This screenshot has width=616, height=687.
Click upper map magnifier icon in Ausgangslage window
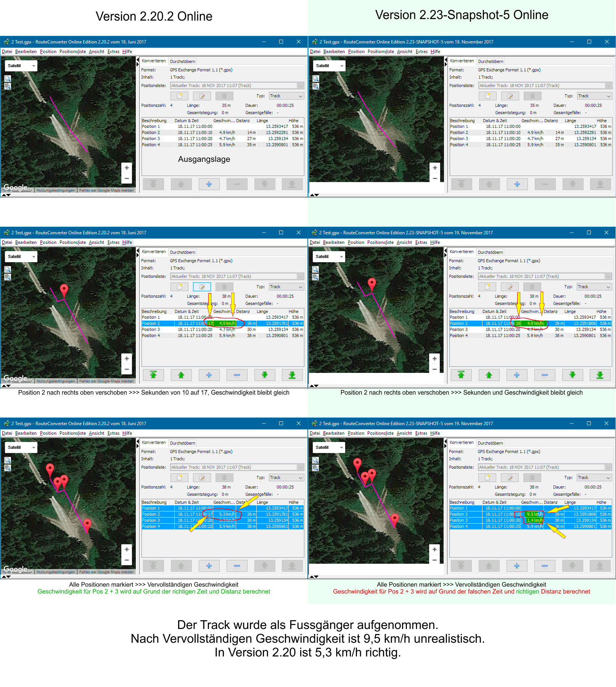pyautogui.click(x=8, y=79)
